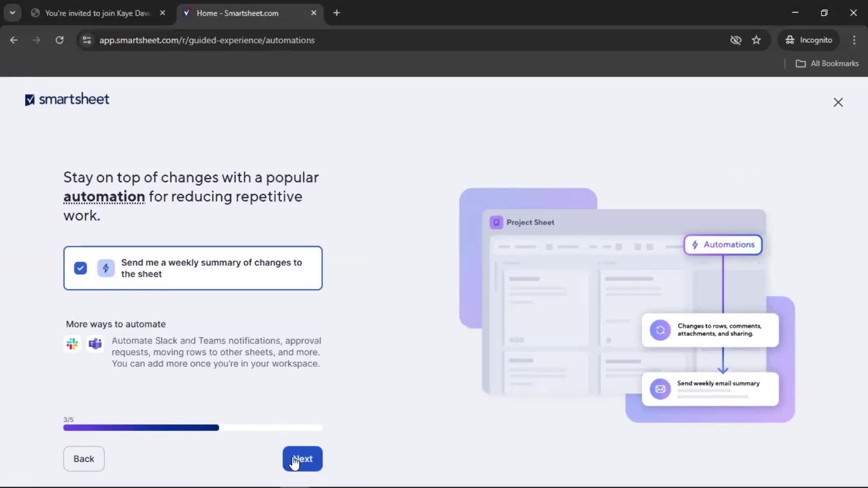
Task: Bookmark this page with the star icon
Action: (x=756, y=40)
